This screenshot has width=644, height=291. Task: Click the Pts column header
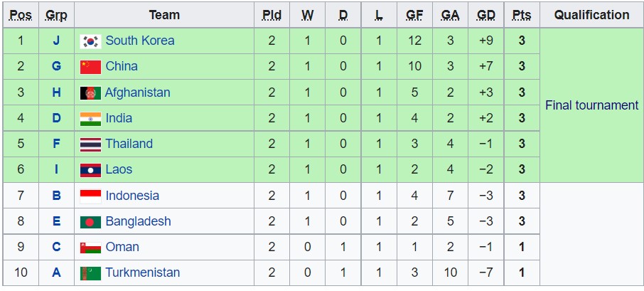point(521,15)
